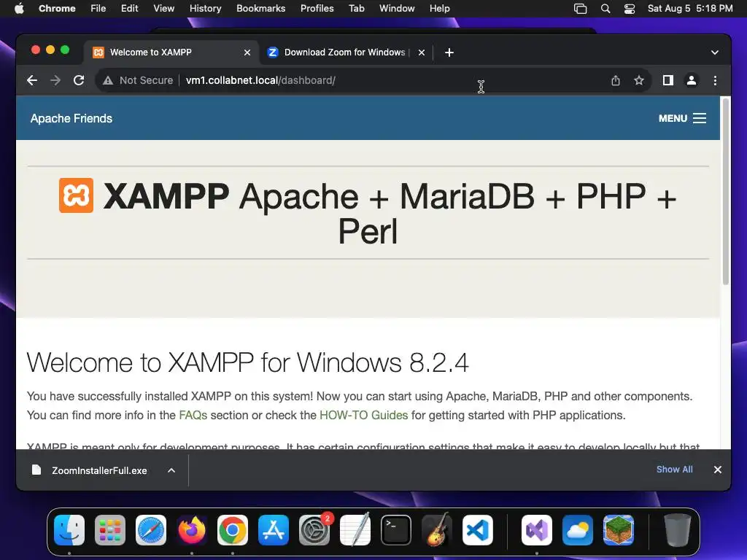Open the Tab menu
This screenshot has height=560, width=747.
coord(356,9)
